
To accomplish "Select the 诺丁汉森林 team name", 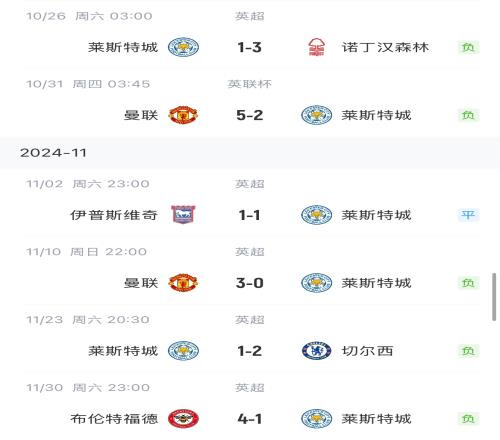I will coord(385,47).
